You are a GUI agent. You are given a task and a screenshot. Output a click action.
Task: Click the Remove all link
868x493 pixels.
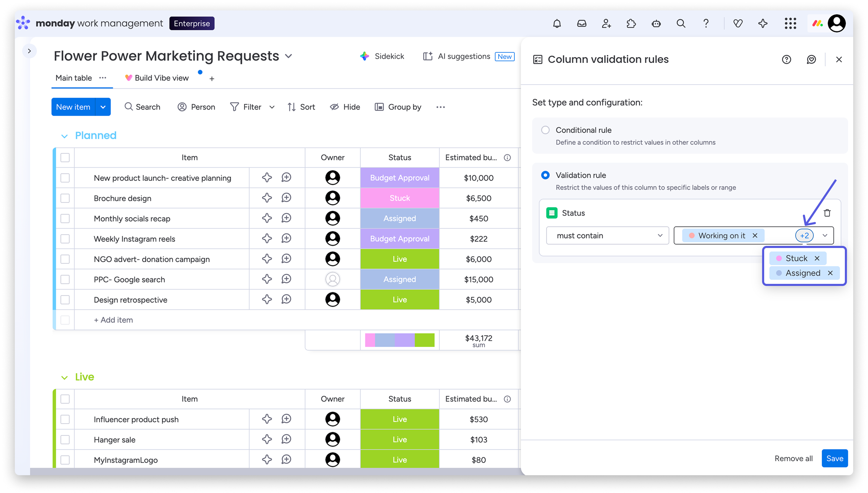tap(794, 459)
